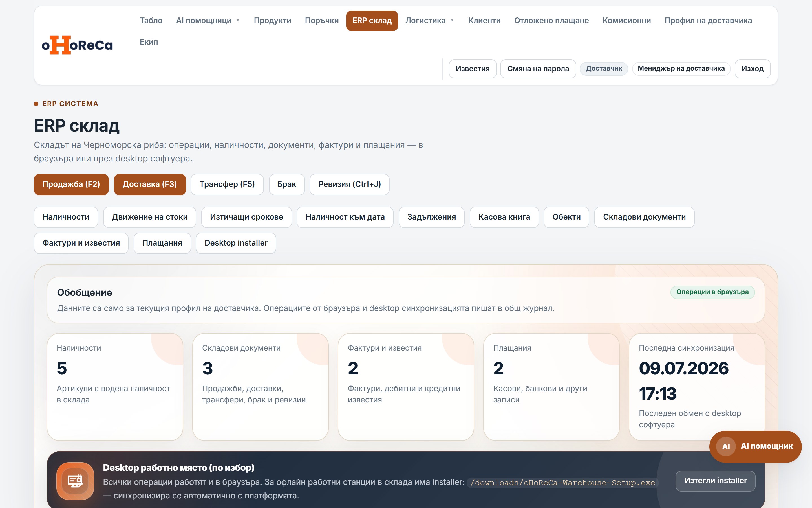Open Движение на стоки

point(150,217)
